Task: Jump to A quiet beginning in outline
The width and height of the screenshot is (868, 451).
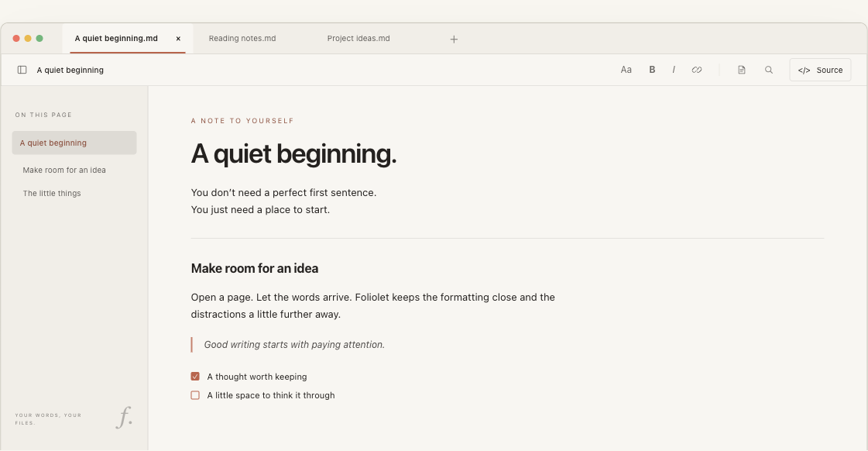Action: click(74, 143)
